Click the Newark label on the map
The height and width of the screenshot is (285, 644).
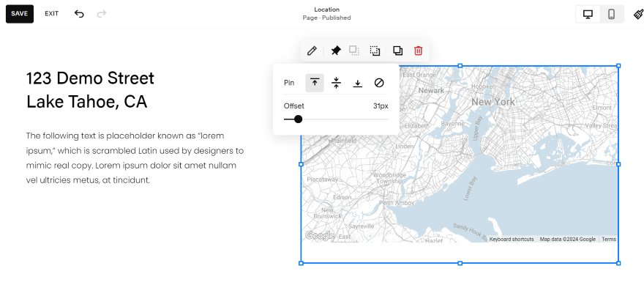(x=431, y=90)
